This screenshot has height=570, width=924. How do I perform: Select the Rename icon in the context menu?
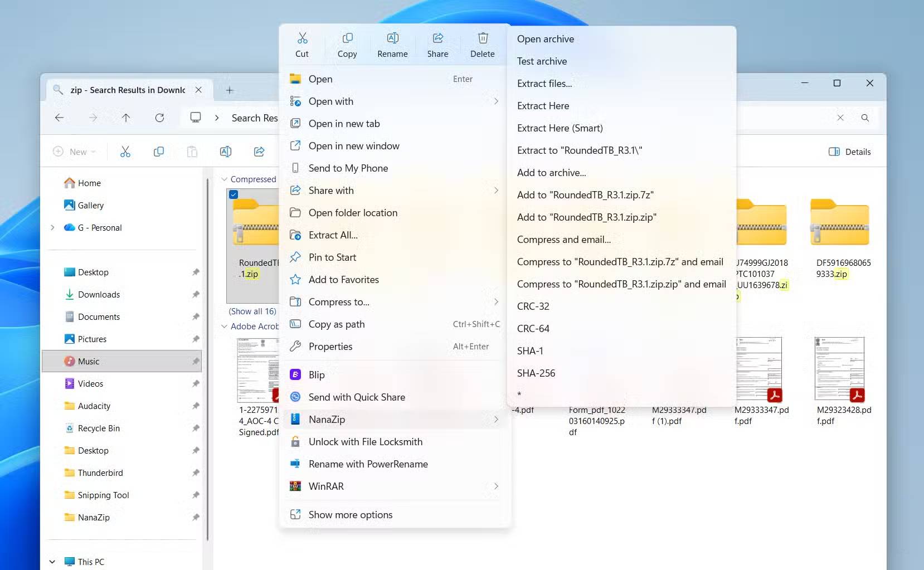[x=392, y=43]
